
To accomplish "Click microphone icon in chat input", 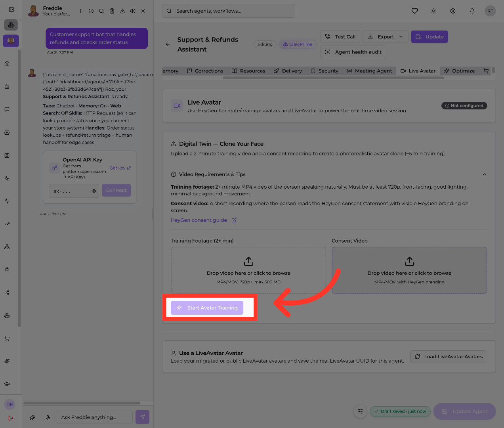I will (48, 417).
